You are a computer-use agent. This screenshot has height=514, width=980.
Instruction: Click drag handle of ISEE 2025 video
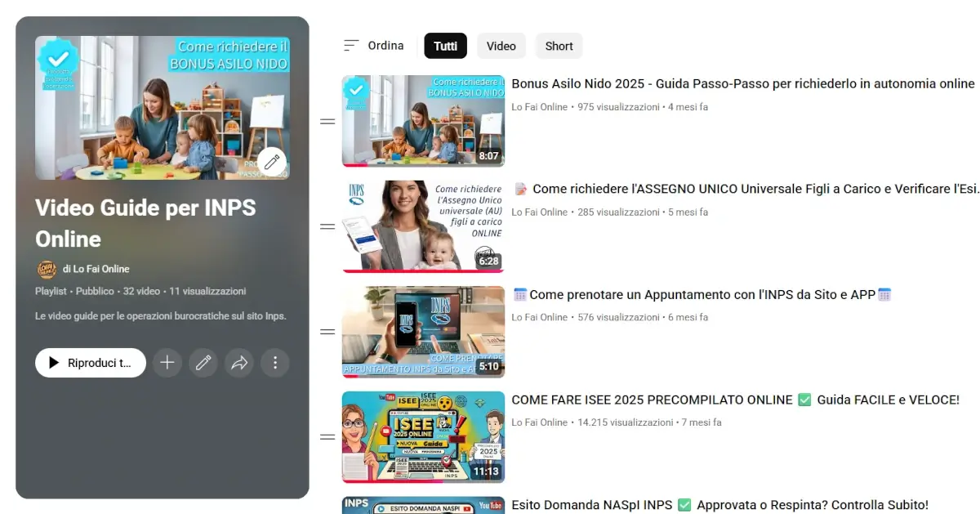click(327, 437)
